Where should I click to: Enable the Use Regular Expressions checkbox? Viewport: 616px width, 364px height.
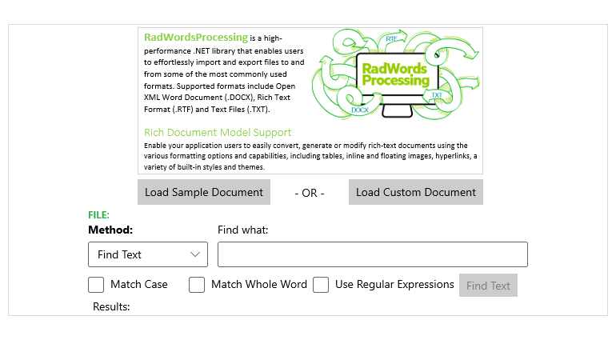[321, 285]
